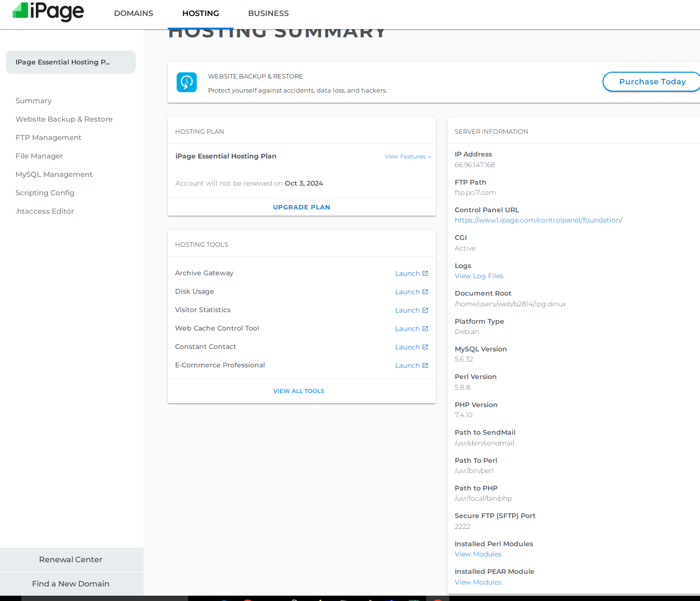The height and width of the screenshot is (601, 700).
Task: Go to MySQL Management in sidebar
Action: click(54, 174)
